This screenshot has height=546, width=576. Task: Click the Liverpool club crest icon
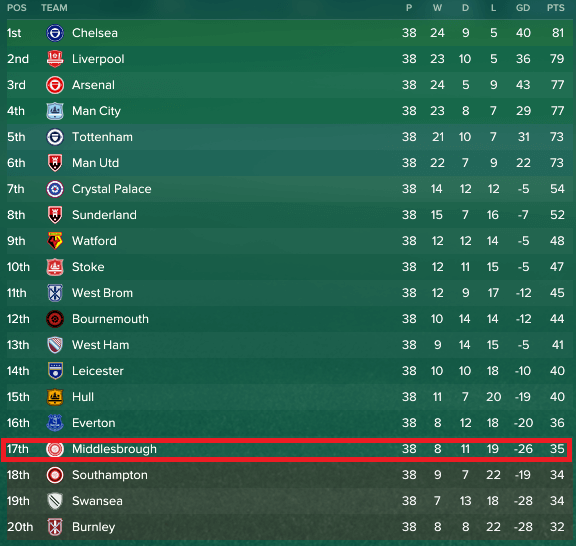[55, 59]
